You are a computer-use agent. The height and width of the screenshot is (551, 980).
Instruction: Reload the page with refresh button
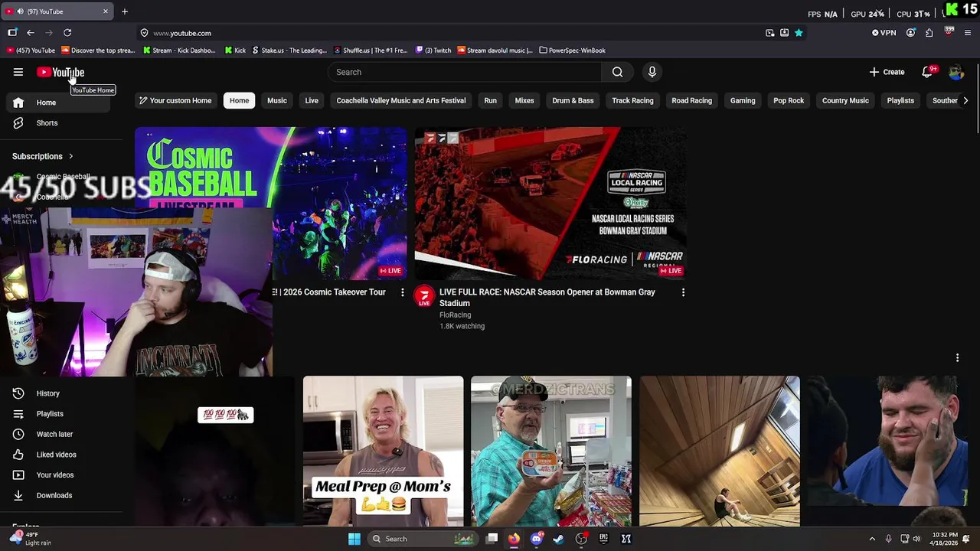point(67,33)
